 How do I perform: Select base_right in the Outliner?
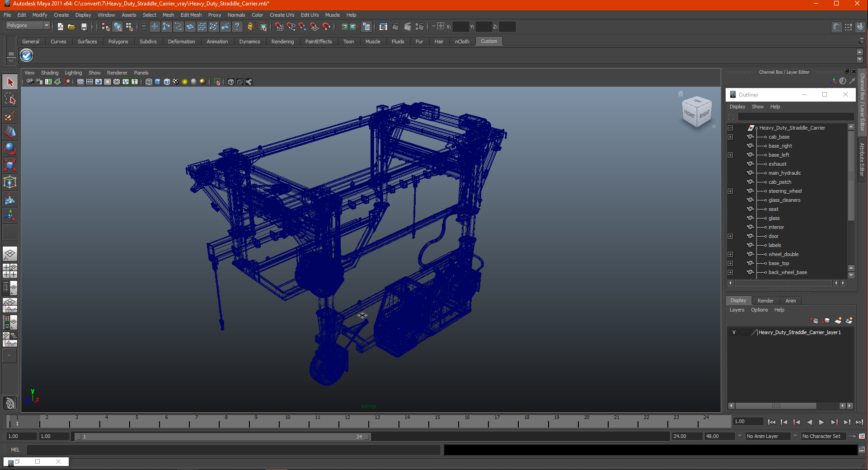tap(780, 146)
